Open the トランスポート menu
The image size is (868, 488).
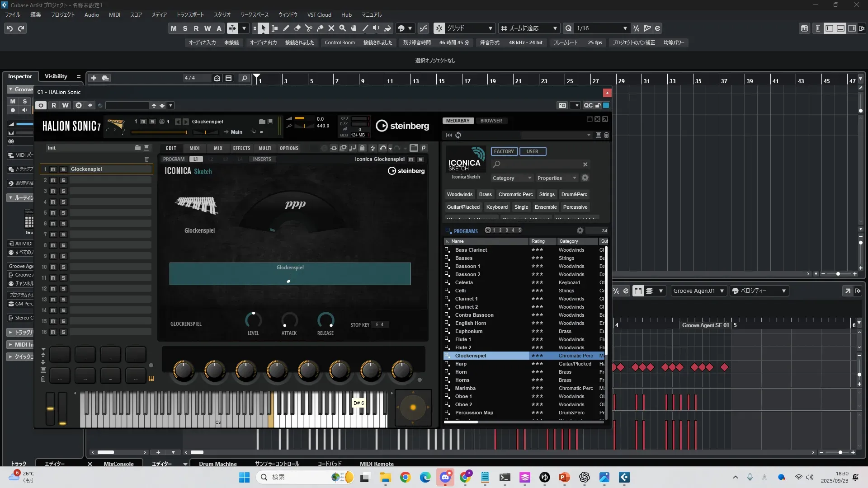pyautogui.click(x=190, y=15)
